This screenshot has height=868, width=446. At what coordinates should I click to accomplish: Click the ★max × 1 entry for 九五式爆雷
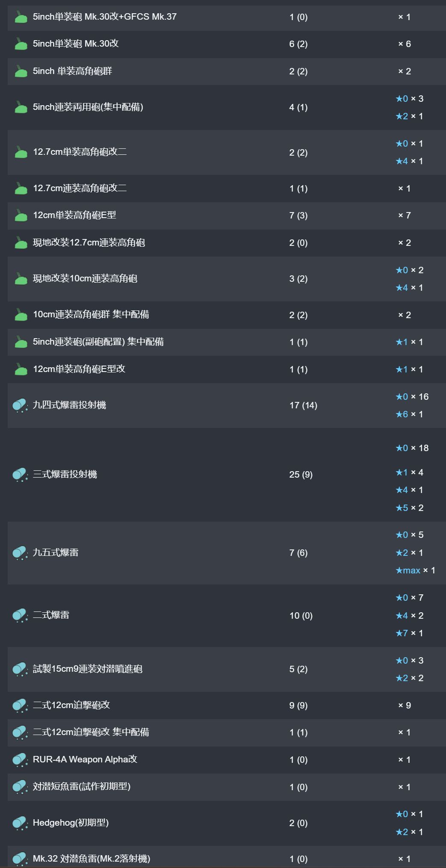pos(415,570)
